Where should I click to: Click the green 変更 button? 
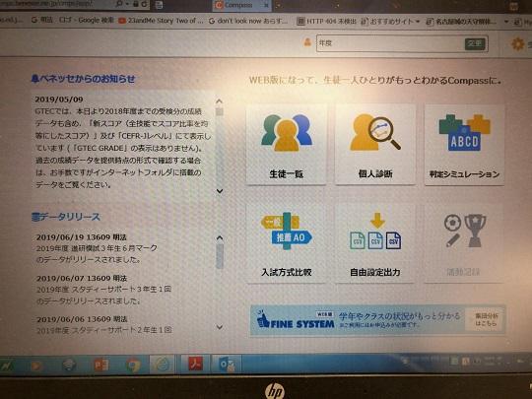point(475,43)
